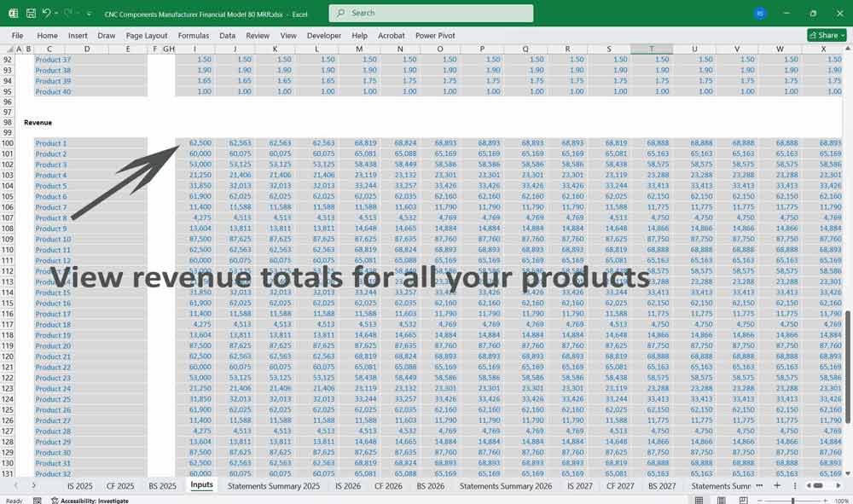Click the Product 20 label cell

(53, 345)
